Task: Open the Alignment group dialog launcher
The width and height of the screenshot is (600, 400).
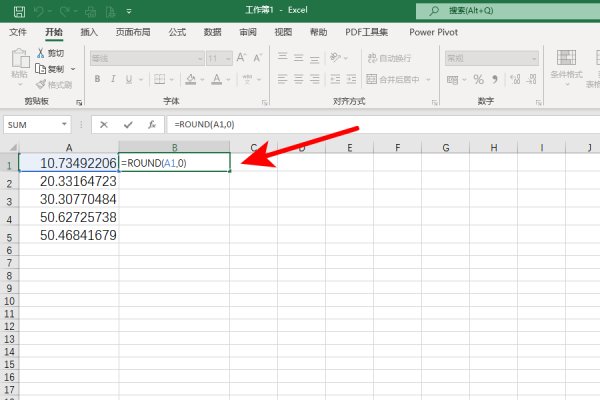Action: coord(434,103)
